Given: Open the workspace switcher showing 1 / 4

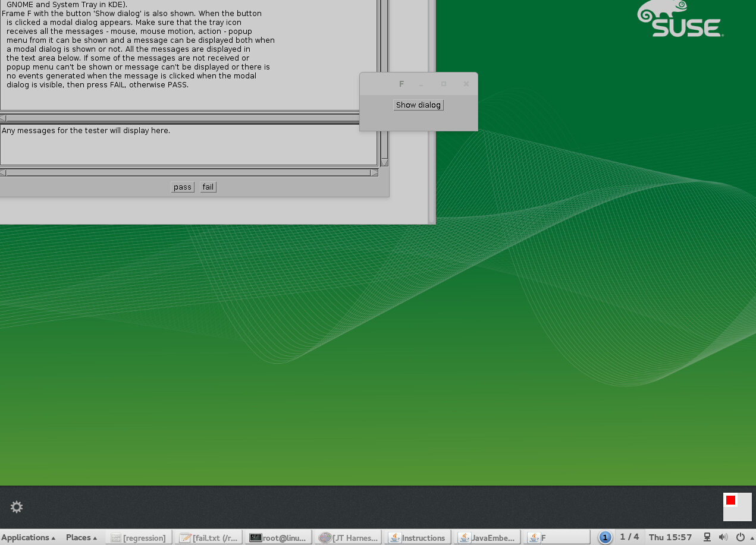Looking at the screenshot, I should click(629, 537).
